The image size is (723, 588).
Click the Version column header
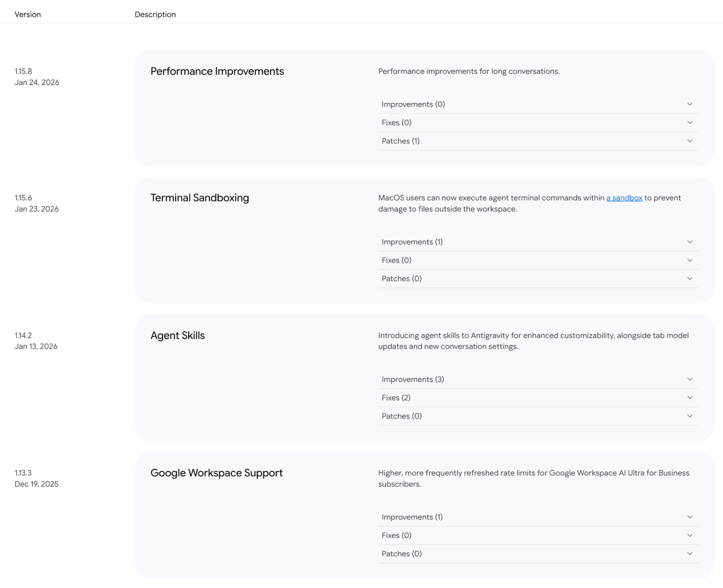(x=27, y=14)
